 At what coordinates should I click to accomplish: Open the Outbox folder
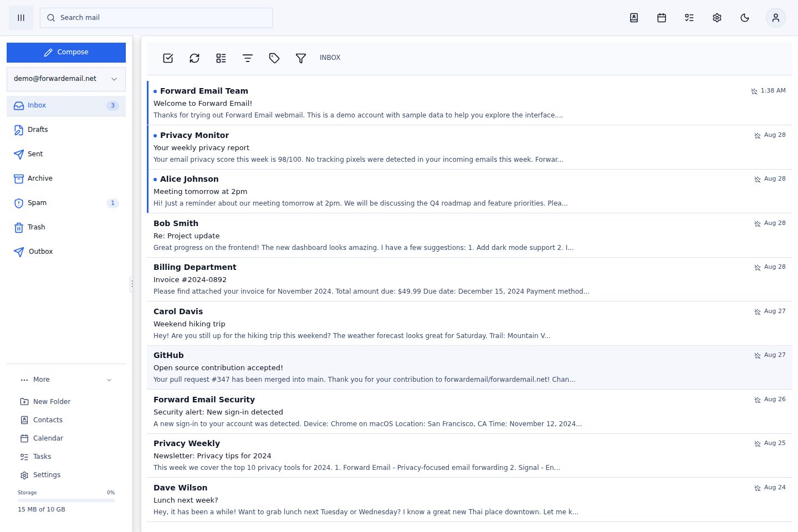click(66, 252)
